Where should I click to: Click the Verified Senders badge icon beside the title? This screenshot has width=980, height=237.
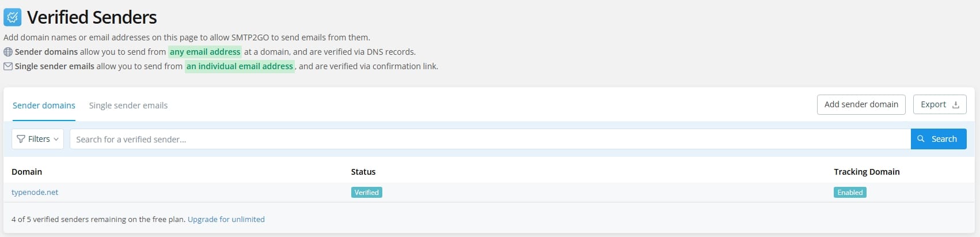click(x=13, y=17)
